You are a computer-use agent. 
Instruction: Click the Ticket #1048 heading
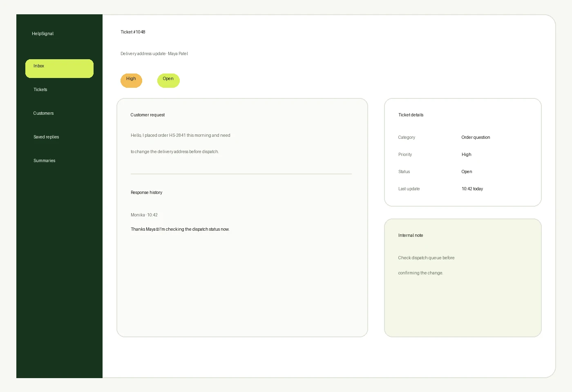pyautogui.click(x=133, y=32)
